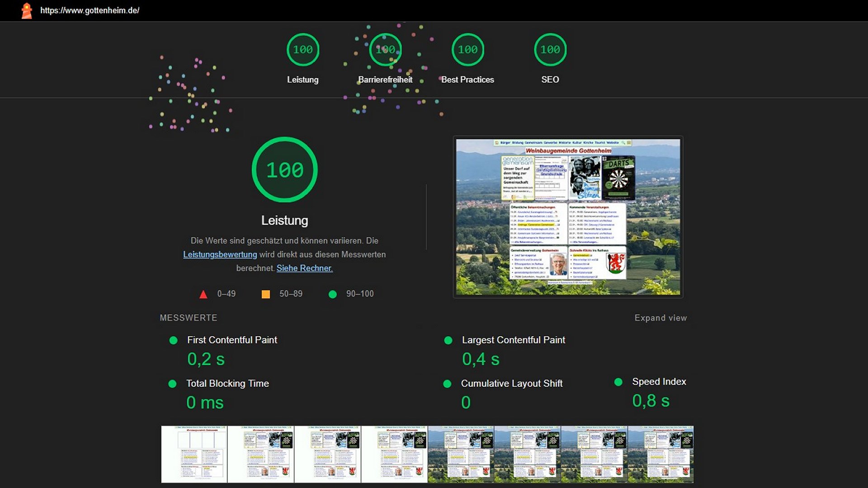
Task: Open the final page screenshot thumbnail
Action: click(x=568, y=217)
